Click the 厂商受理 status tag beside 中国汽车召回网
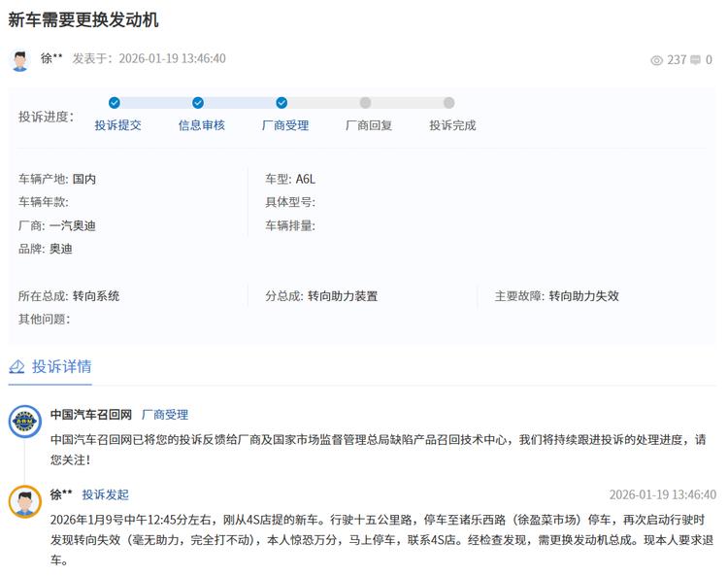This screenshot has width=728, height=577. 165,415
